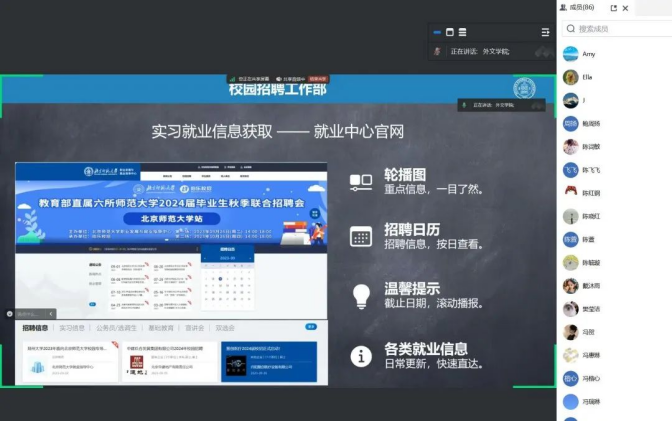Viewport: 672px width, 421px height.
Task: Select Amy in the members list
Action: click(x=588, y=54)
